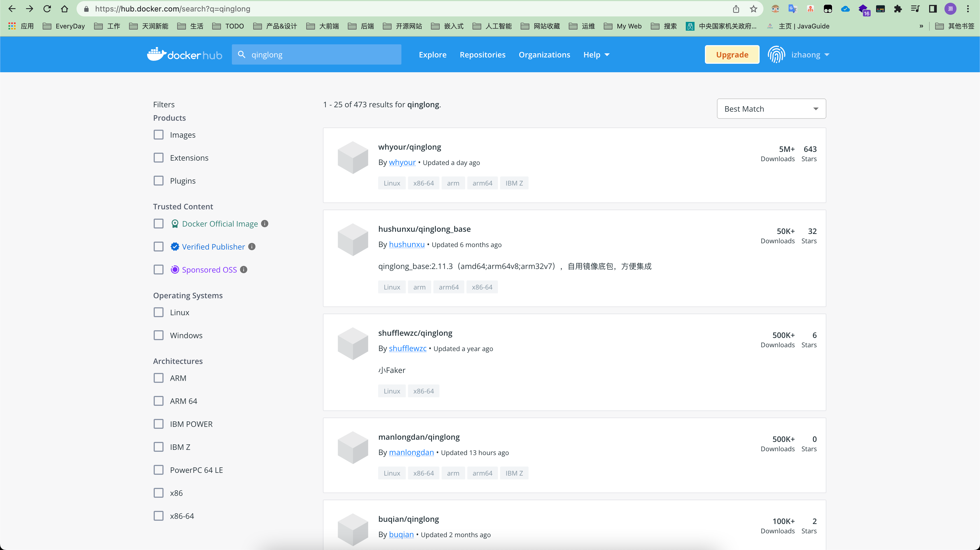The height and width of the screenshot is (550, 980).
Task: Click info icon beside Docker Official Image
Action: (265, 224)
